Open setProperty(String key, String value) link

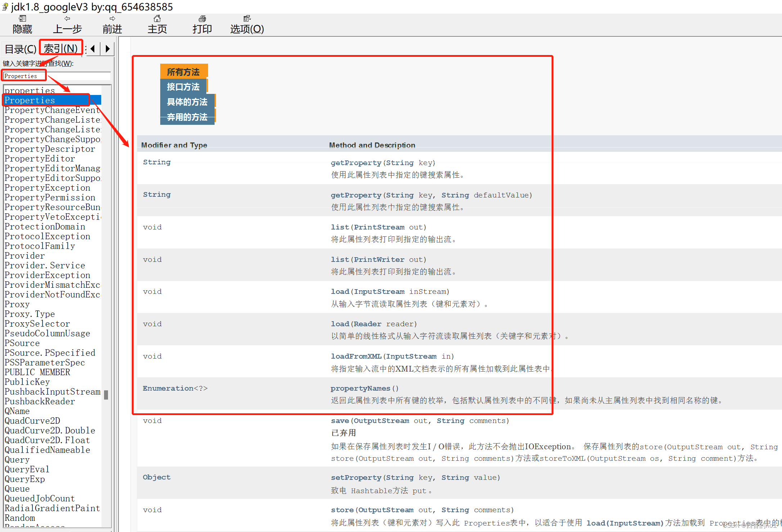(356, 478)
